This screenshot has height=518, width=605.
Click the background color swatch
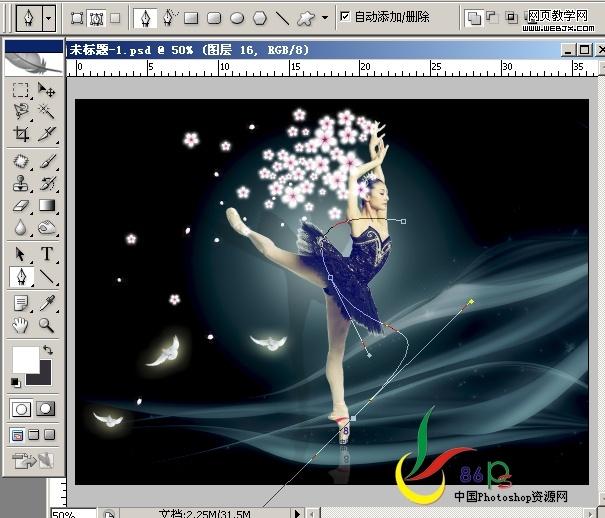44,378
